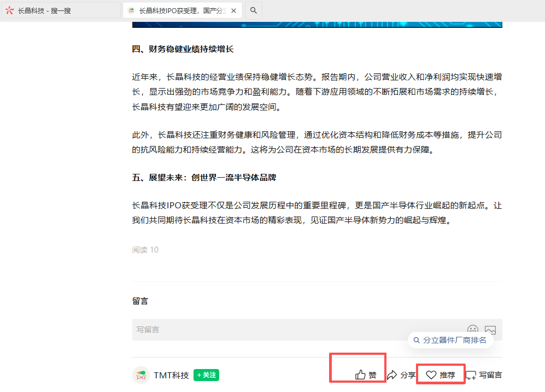The width and height of the screenshot is (545, 392).
Task: Focus the 写留言 comment input field
Action: click(x=317, y=330)
